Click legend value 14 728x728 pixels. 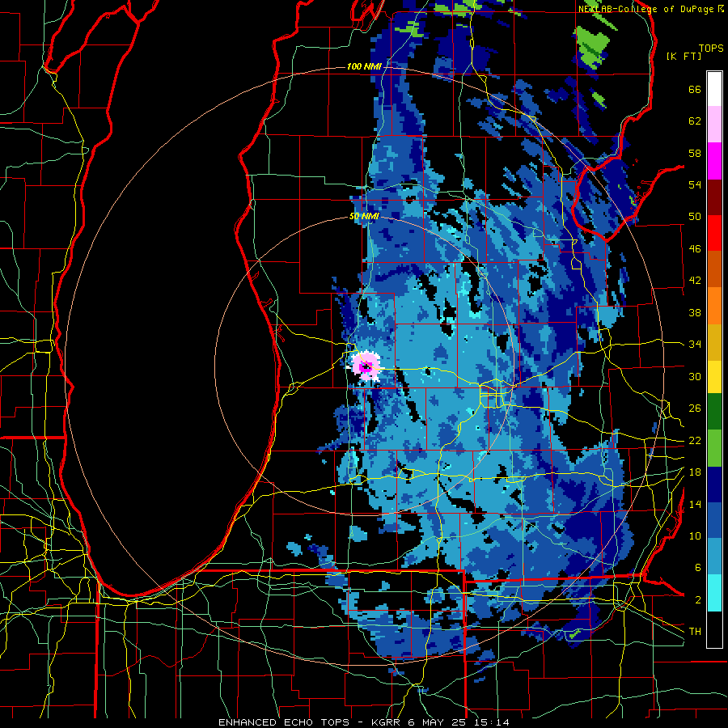[695, 504]
